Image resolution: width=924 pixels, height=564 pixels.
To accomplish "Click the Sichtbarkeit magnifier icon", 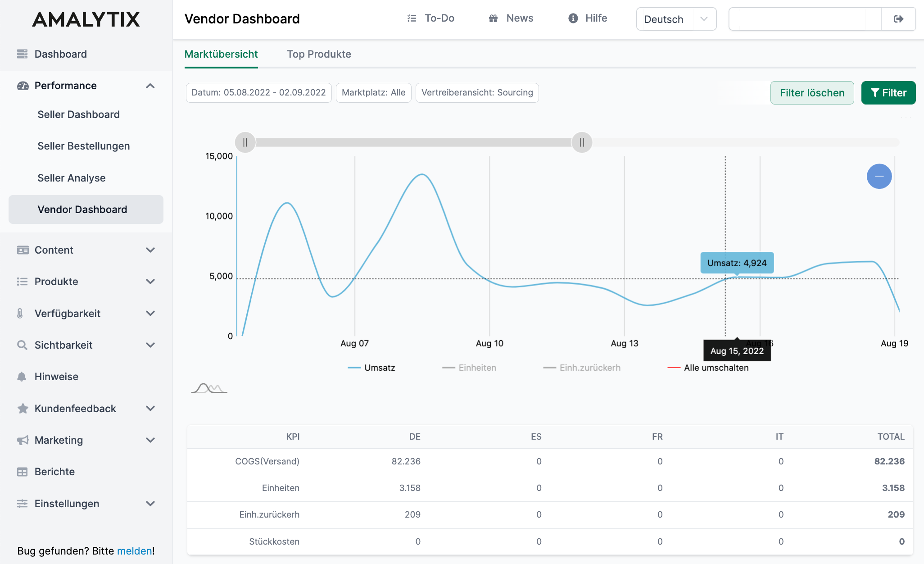I will (x=22, y=345).
